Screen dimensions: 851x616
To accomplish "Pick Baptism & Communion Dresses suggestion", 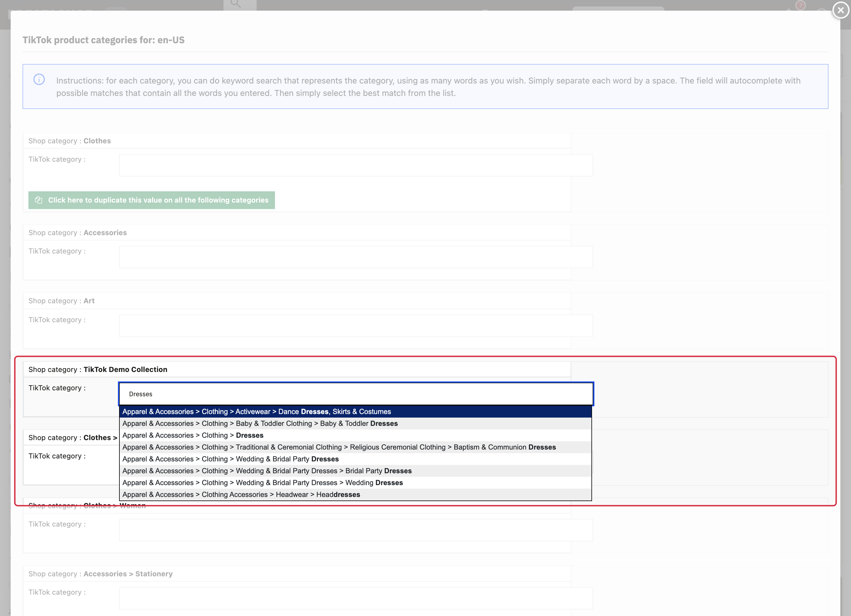I will tap(355, 447).
